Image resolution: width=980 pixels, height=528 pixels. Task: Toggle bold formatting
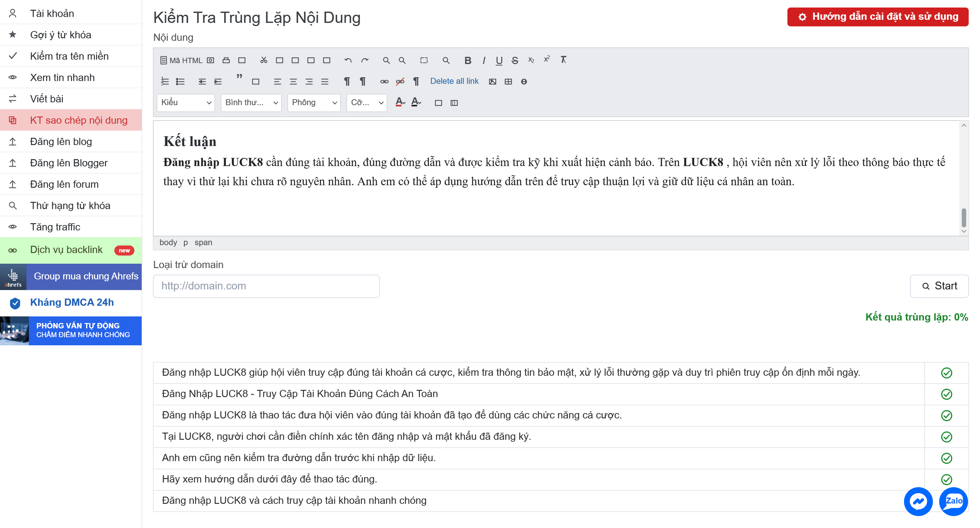pos(468,60)
